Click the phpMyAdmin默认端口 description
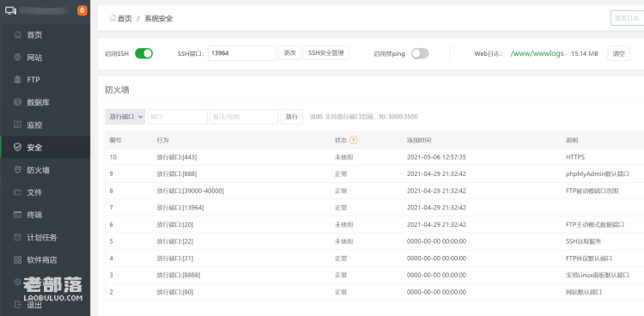644x316 pixels. click(x=597, y=173)
